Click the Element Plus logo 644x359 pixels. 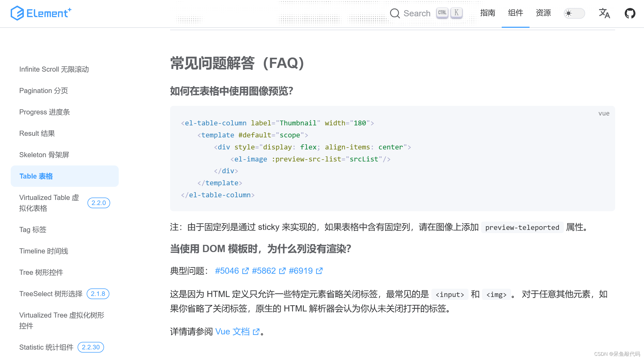tap(41, 13)
